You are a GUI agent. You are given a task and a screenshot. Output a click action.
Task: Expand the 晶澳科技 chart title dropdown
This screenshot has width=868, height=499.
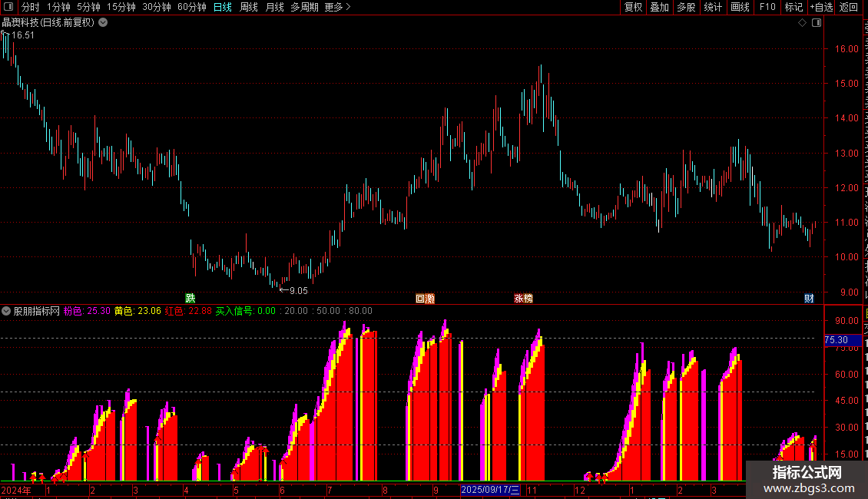click(103, 23)
